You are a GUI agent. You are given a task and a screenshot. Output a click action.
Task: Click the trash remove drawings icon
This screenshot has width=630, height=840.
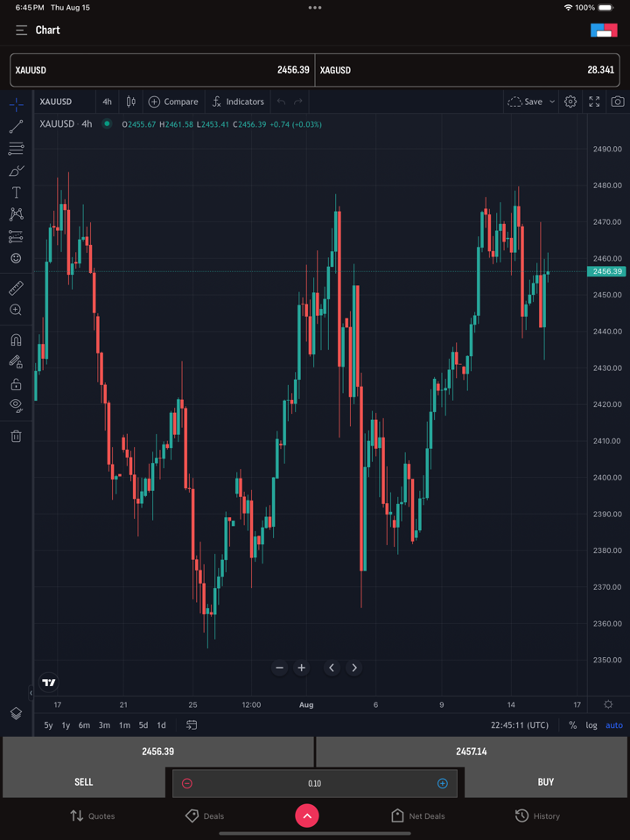[16, 436]
